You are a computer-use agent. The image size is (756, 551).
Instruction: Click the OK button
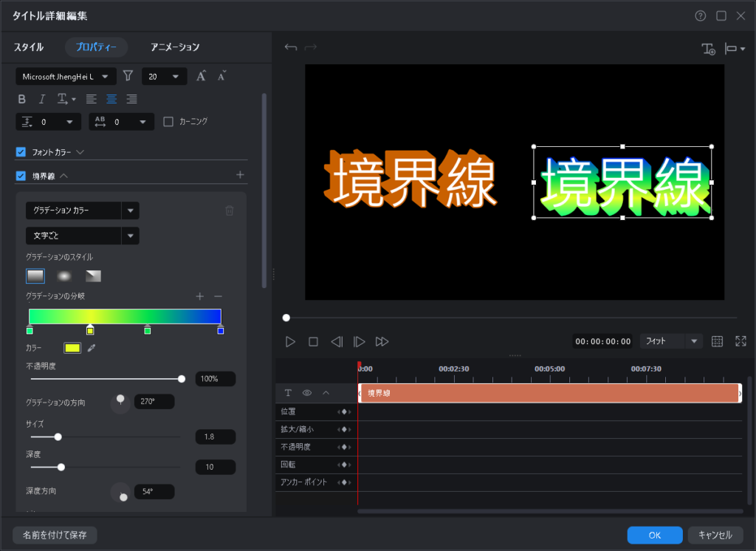[654, 535]
